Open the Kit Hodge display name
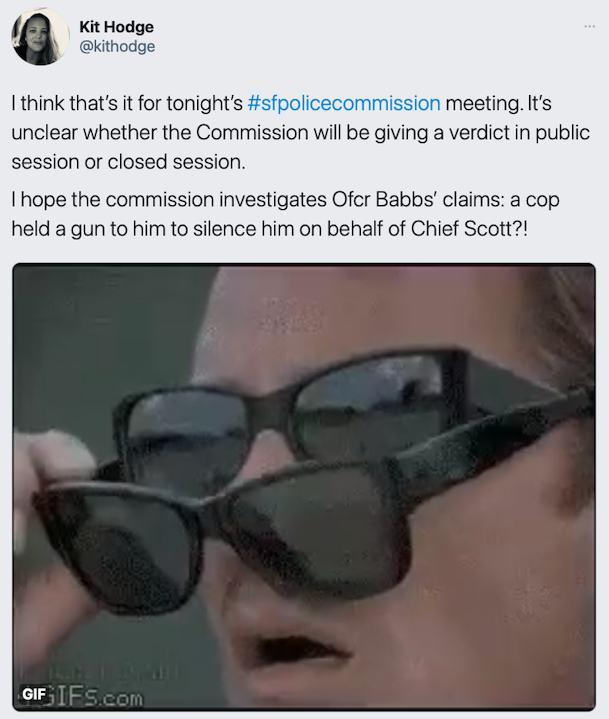The image size is (609, 719). (116, 27)
